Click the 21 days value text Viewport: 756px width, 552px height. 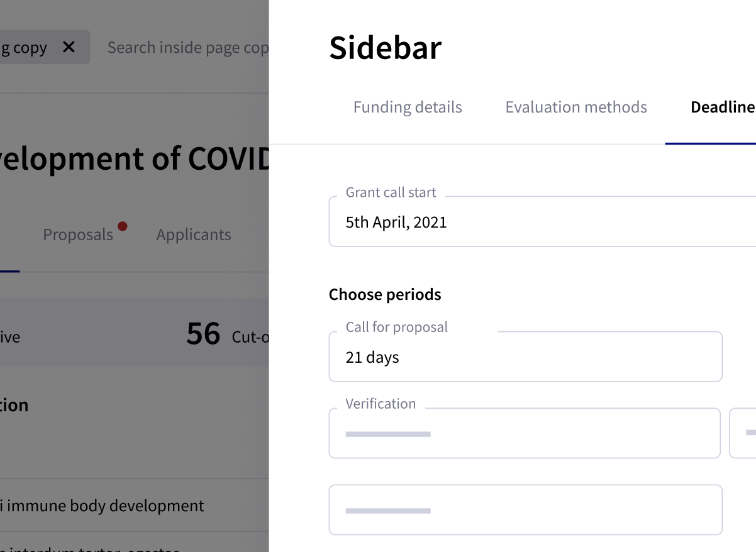(372, 358)
